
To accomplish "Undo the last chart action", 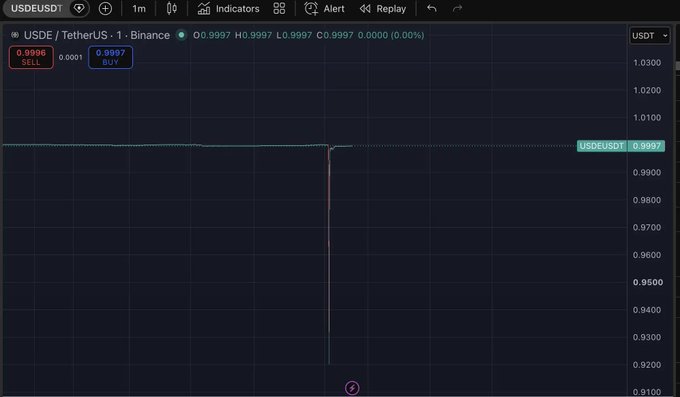I will point(432,8).
